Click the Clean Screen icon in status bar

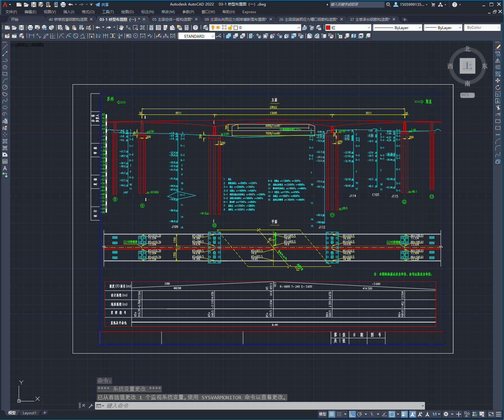pyautogui.click(x=491, y=414)
